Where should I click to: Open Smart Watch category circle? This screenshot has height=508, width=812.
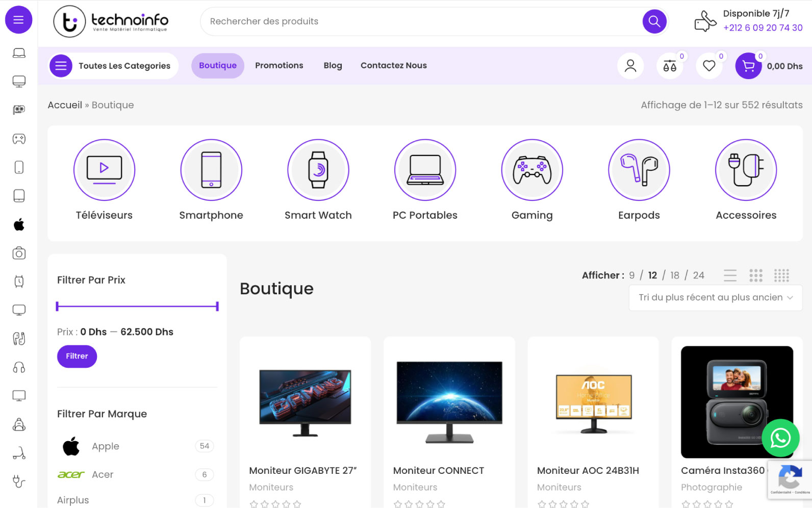click(x=318, y=170)
